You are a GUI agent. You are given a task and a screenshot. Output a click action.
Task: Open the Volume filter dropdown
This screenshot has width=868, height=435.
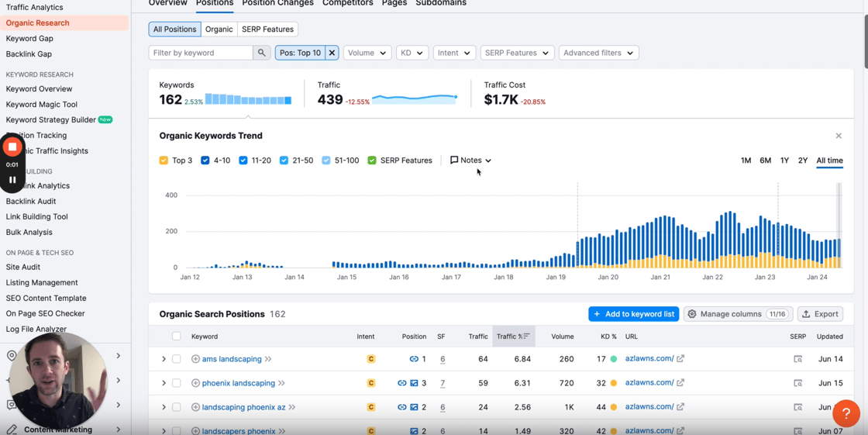(x=367, y=53)
